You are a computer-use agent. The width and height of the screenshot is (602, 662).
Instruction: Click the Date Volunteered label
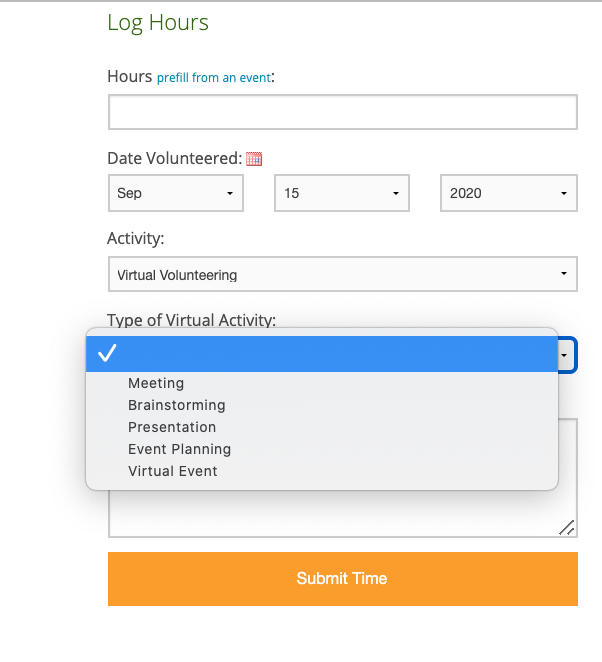(174, 158)
